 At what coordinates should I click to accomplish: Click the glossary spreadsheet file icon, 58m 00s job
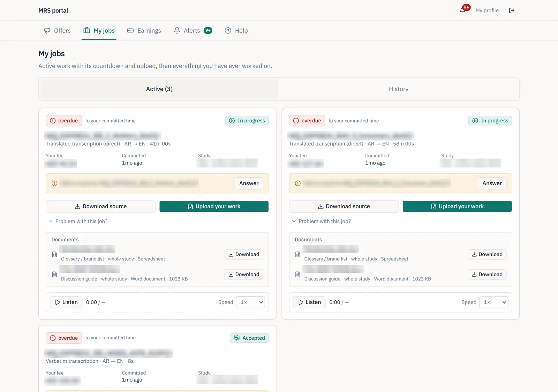(297, 254)
